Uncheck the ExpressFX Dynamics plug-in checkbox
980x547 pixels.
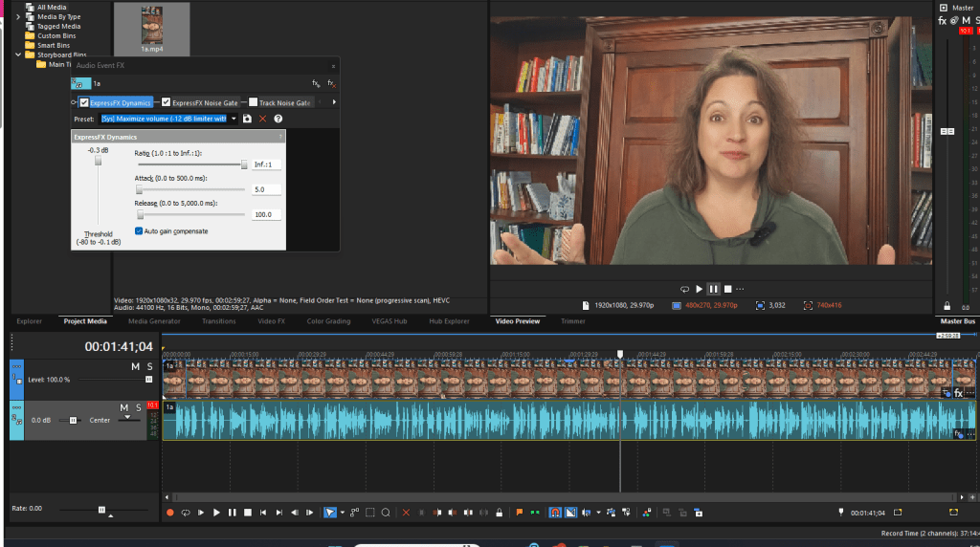point(85,102)
